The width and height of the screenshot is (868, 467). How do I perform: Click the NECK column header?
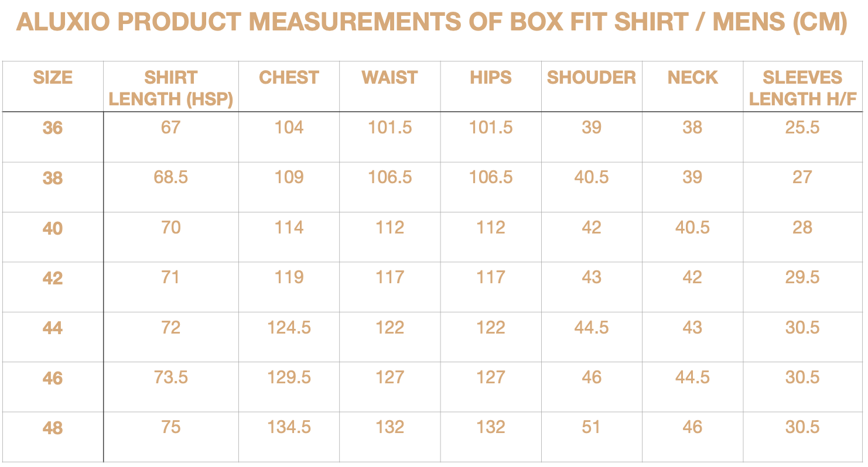(x=693, y=78)
